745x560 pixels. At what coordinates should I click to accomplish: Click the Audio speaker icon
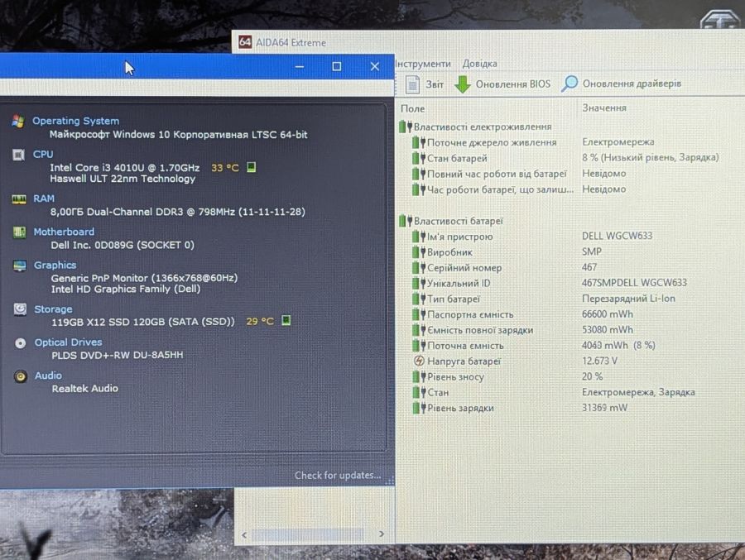21,376
